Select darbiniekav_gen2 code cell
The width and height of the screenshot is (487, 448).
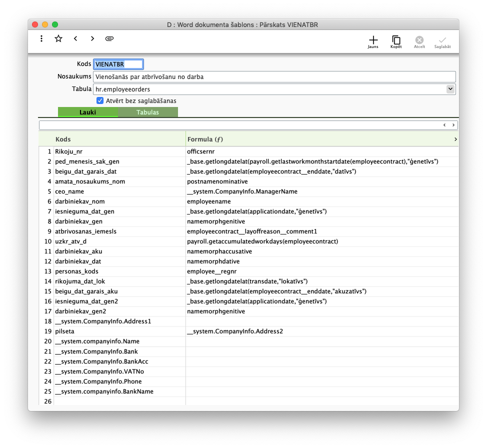[119, 311]
